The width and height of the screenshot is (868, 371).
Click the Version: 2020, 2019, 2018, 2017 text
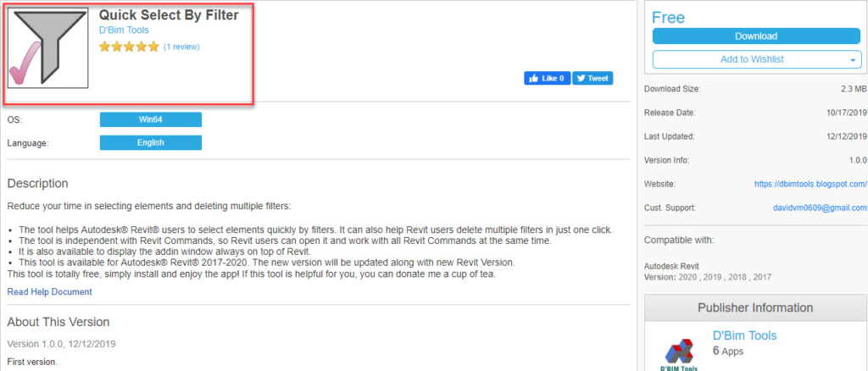pyautogui.click(x=708, y=276)
